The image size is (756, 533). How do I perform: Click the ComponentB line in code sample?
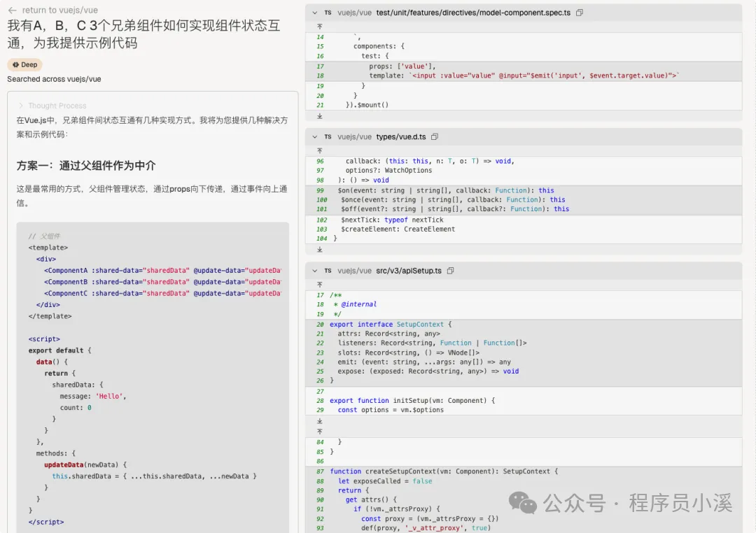[x=162, y=282]
